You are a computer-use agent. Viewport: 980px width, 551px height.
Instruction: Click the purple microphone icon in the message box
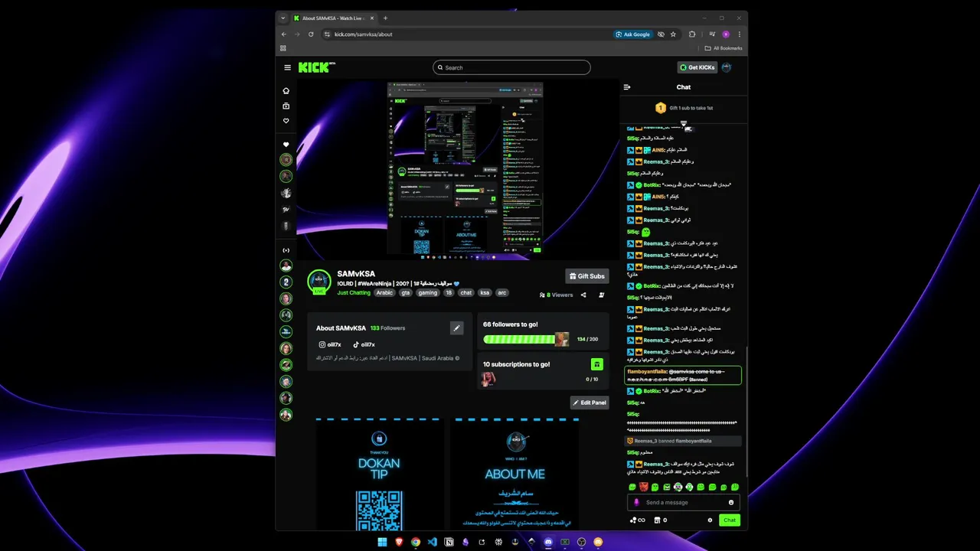(x=636, y=503)
